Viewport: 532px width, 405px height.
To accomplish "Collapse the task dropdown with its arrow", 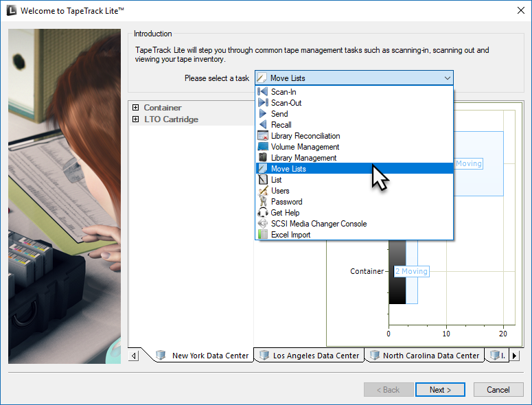I will coord(447,78).
